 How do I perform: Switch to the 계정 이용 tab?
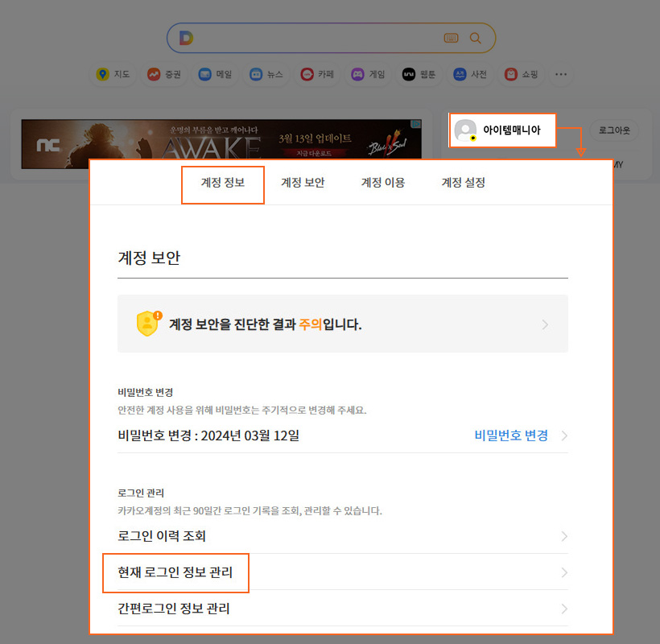pos(383,183)
